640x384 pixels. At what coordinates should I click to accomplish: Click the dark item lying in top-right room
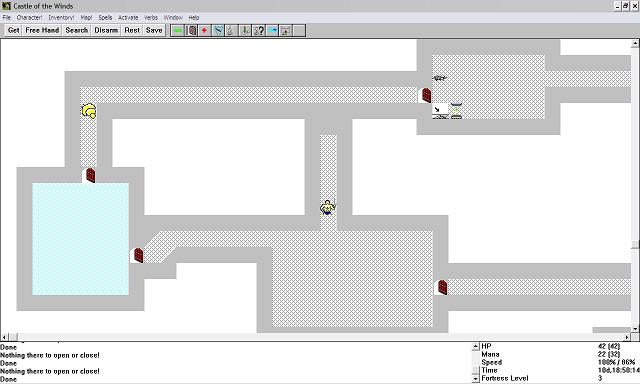440,78
